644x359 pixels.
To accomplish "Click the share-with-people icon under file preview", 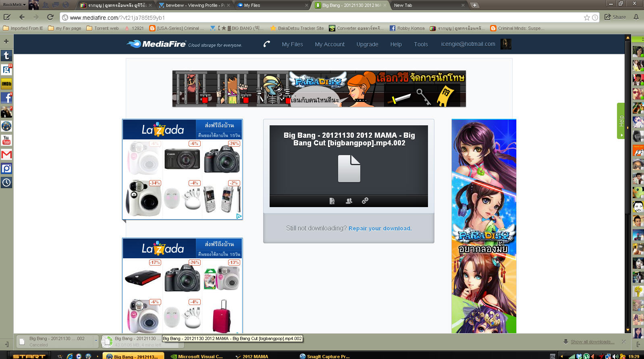I will click(x=349, y=201).
